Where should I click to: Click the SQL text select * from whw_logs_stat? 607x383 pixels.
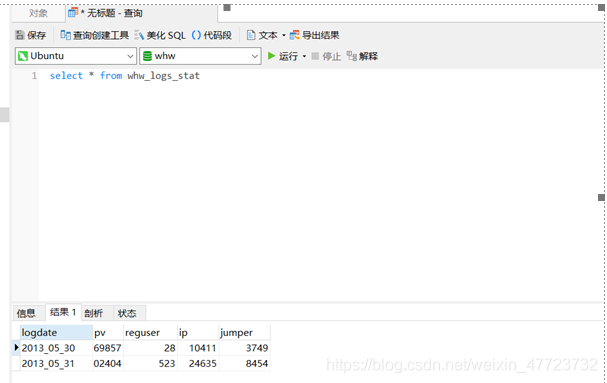click(x=125, y=76)
